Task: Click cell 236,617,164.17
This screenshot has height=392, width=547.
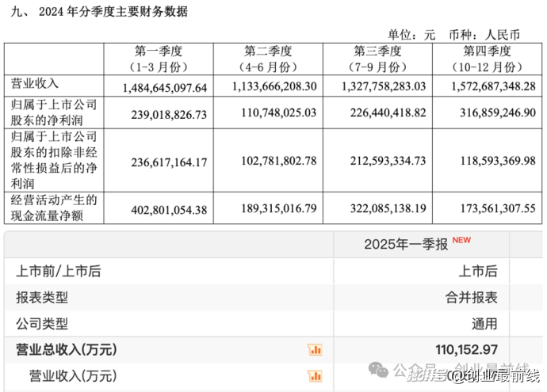Action: point(169,162)
